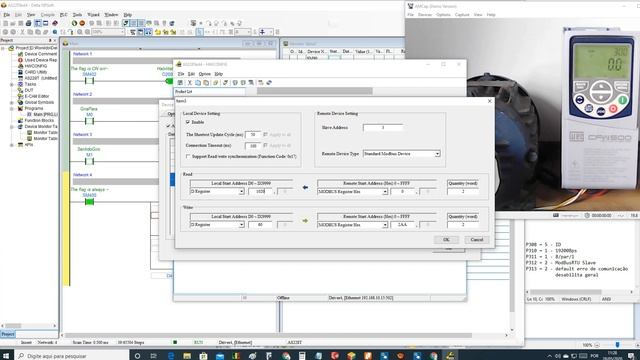Click the cut scissors icon in ISPSoft toolbar
Viewport: 640px width, 360px height.
tap(22, 32)
